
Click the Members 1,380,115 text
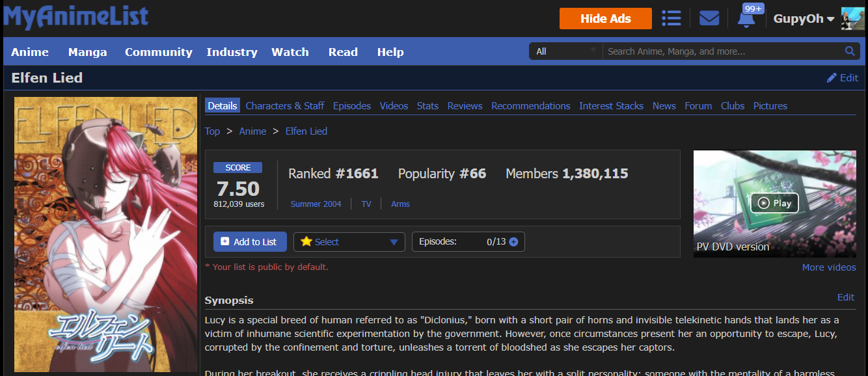click(567, 174)
